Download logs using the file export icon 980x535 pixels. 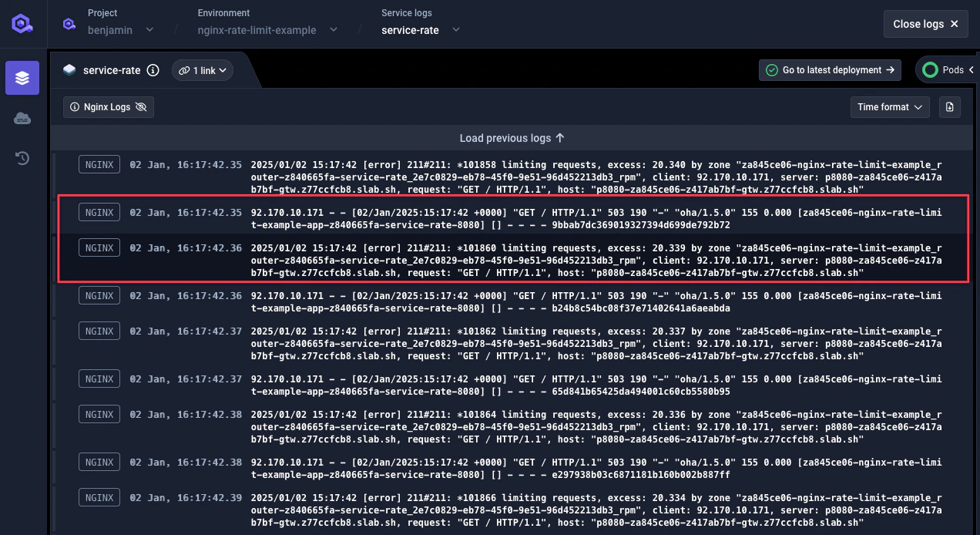click(949, 107)
